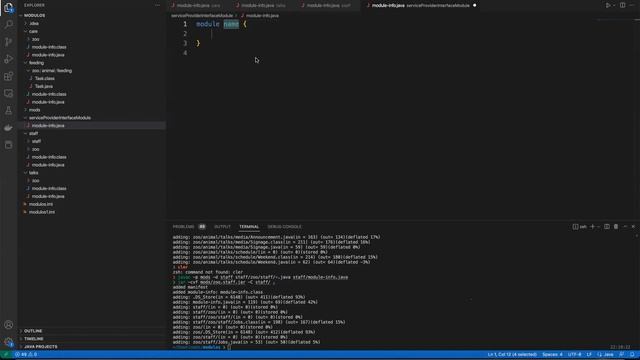Click the errors and warnings status indicator
The height and width of the screenshot is (360, 640).
pos(26,354)
